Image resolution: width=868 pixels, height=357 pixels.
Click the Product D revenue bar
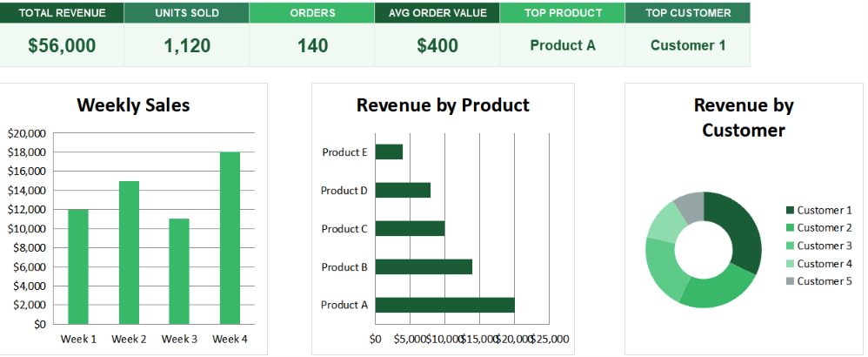coord(403,190)
